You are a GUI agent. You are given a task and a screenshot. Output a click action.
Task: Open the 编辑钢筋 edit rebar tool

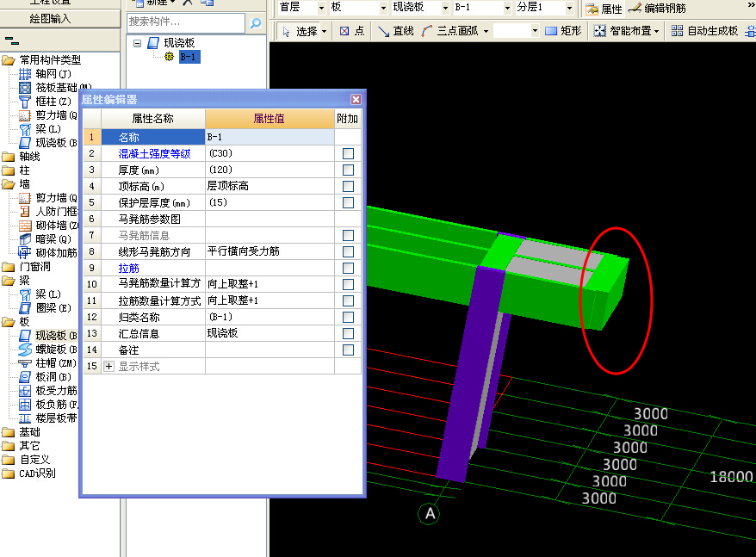click(657, 9)
